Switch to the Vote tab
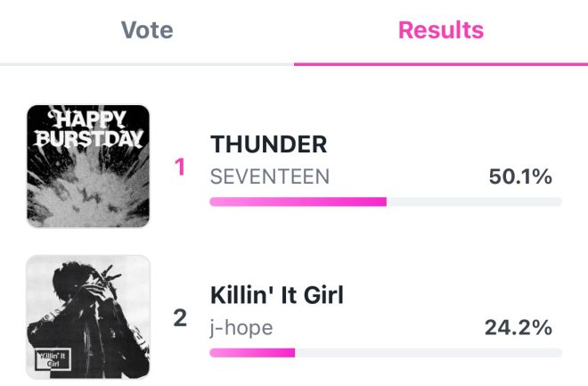The width and height of the screenshot is (588, 386). (x=147, y=30)
